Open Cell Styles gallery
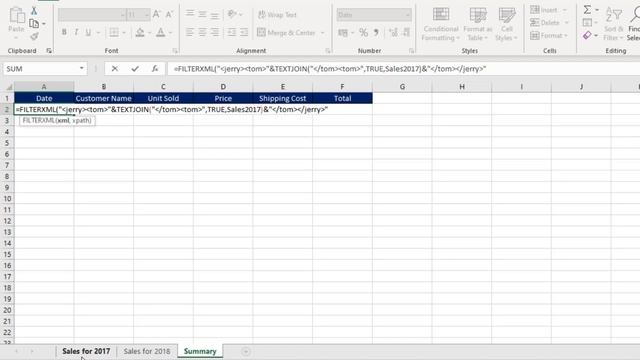This screenshot has height=360, width=640. (507, 24)
